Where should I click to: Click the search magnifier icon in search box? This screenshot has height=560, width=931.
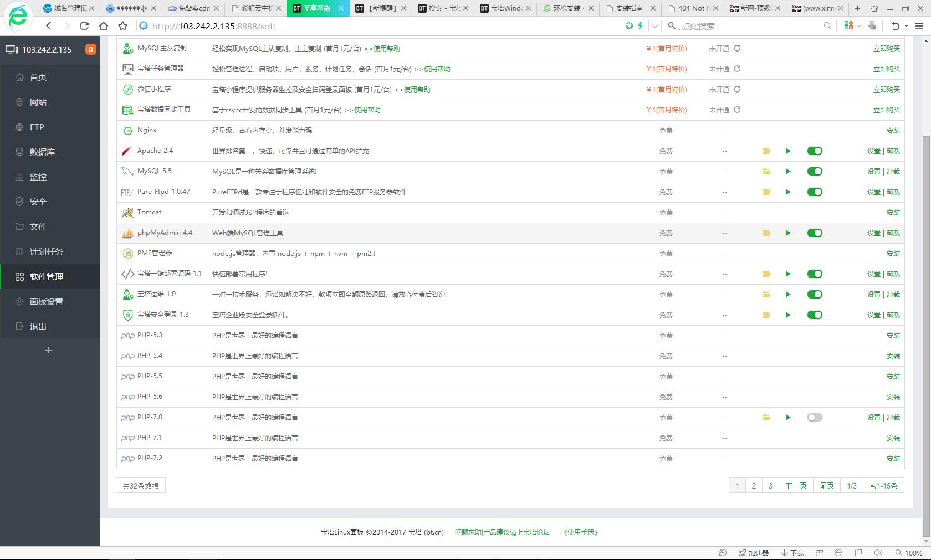[827, 26]
